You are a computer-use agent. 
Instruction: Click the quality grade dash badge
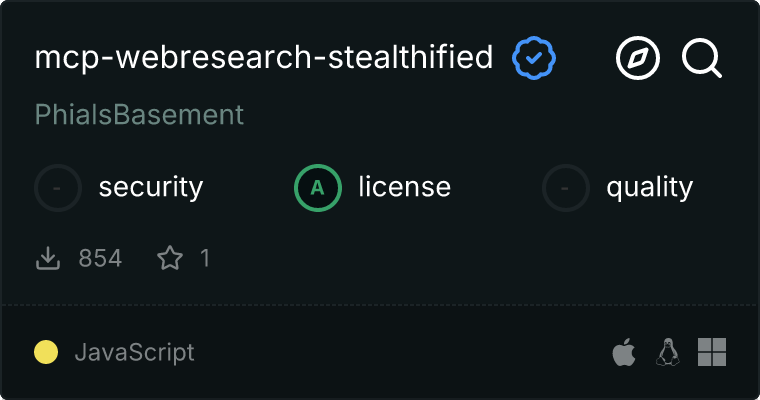point(566,187)
